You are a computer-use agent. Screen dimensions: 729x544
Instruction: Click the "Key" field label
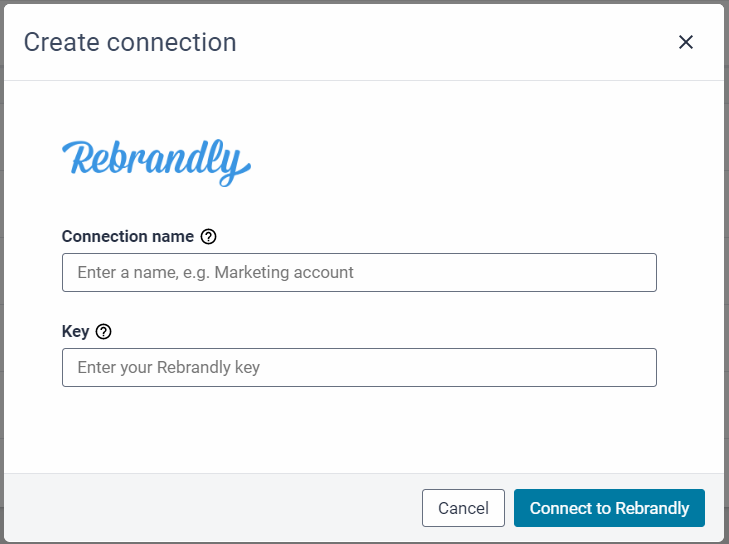point(75,332)
